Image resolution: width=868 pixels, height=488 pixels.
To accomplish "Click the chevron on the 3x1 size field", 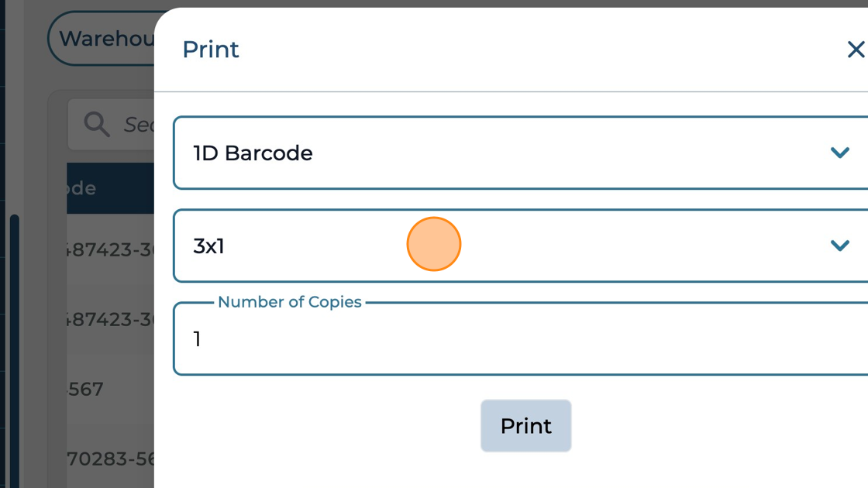I will click(839, 246).
